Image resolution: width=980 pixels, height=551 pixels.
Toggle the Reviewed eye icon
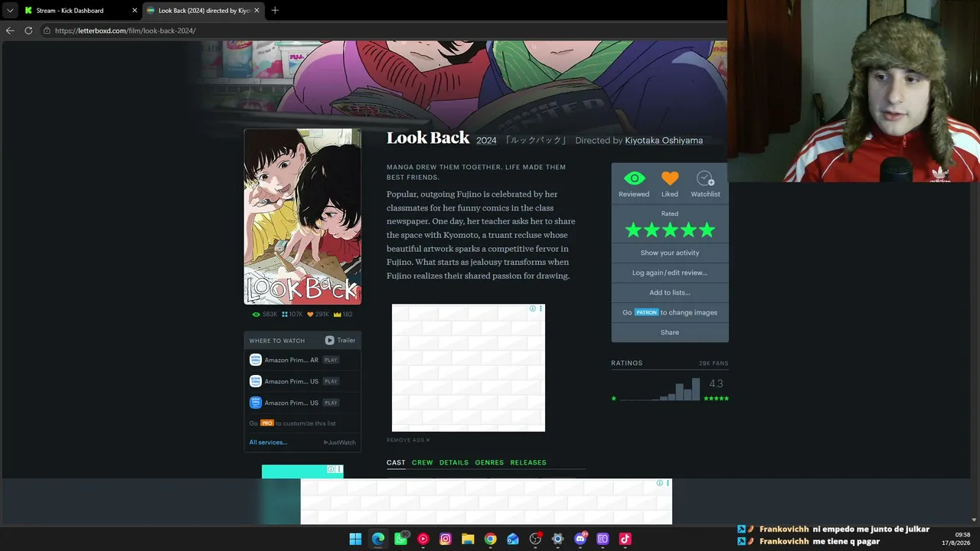pos(634,179)
